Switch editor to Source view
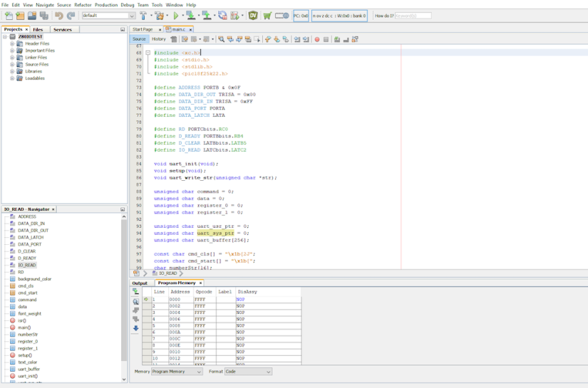This screenshot has height=388, width=588. pyautogui.click(x=139, y=39)
